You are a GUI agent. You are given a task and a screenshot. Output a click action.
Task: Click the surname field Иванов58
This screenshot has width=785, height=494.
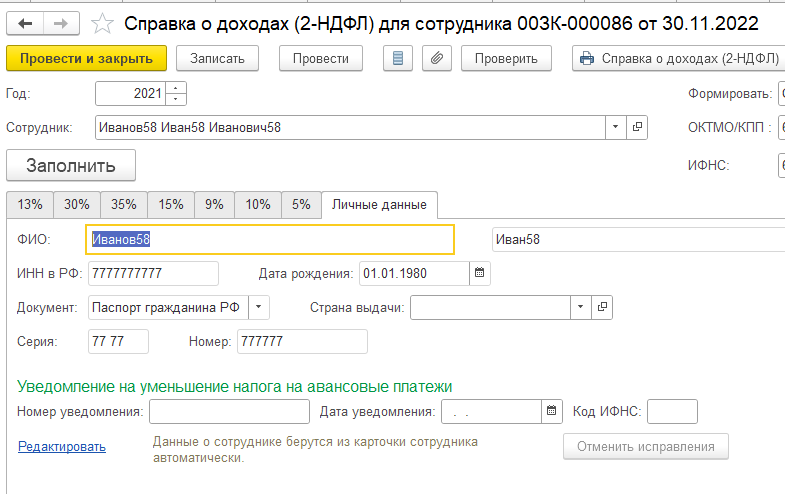pyautogui.click(x=270, y=239)
